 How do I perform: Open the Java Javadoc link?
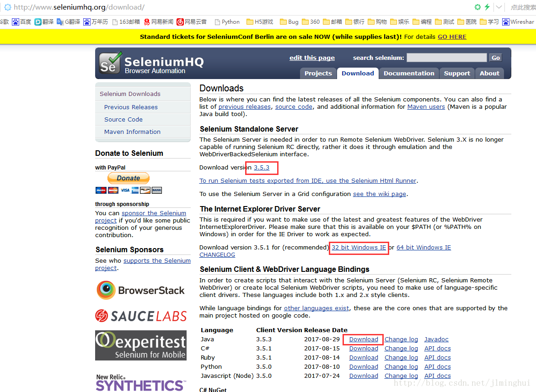(436, 339)
